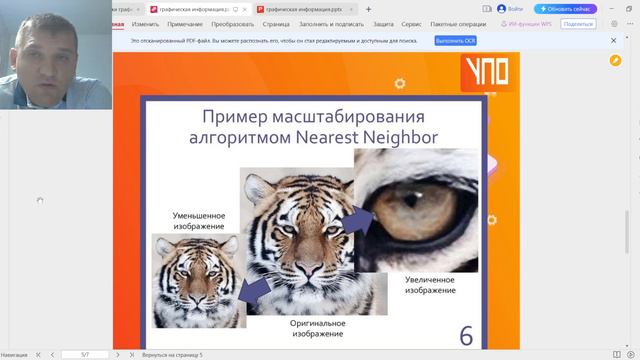Open the Страница menu tab
The width and height of the screenshot is (640, 360).
point(276,24)
